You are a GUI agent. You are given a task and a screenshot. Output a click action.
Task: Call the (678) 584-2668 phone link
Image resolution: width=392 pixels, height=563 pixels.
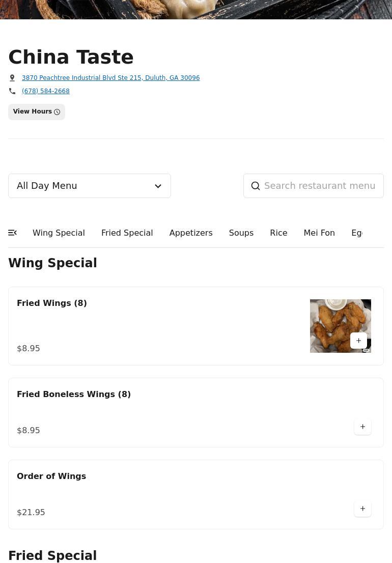[x=46, y=91]
